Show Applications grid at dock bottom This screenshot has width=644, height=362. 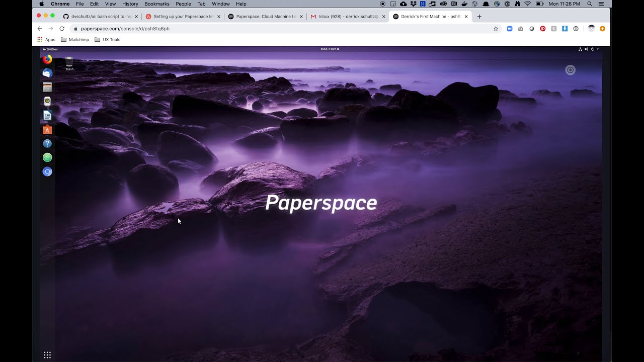[47, 355]
